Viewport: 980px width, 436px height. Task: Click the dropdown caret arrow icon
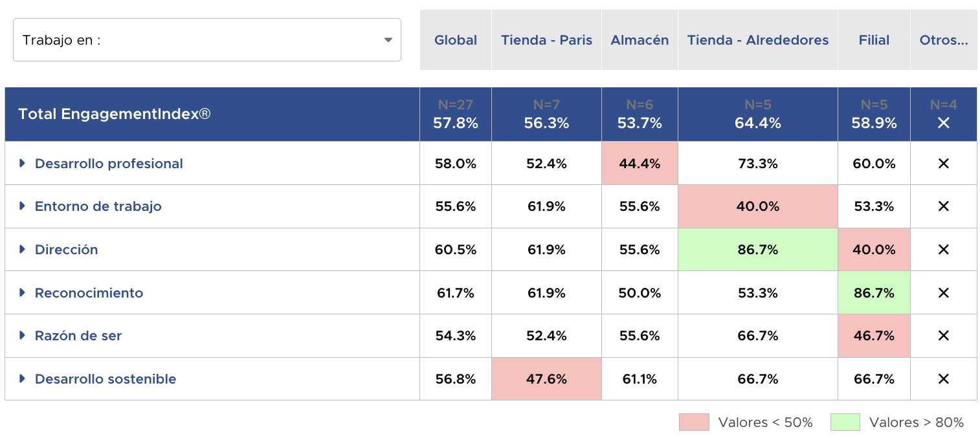(x=388, y=40)
